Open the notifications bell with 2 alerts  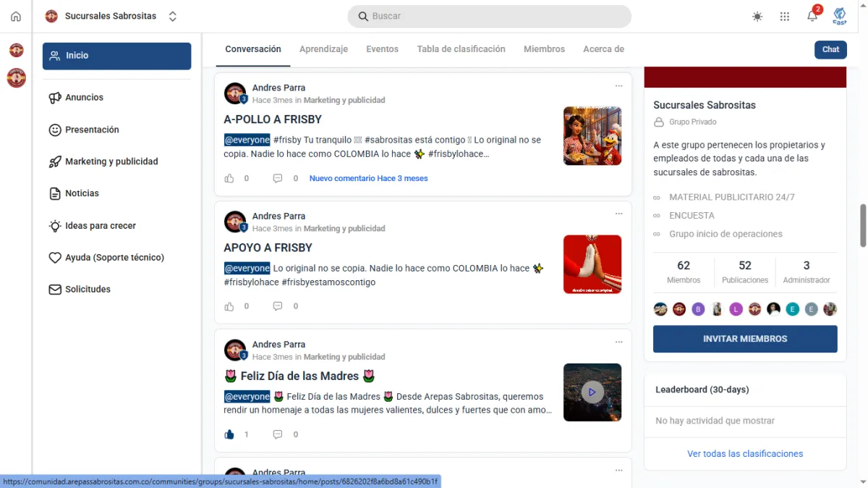813,16
